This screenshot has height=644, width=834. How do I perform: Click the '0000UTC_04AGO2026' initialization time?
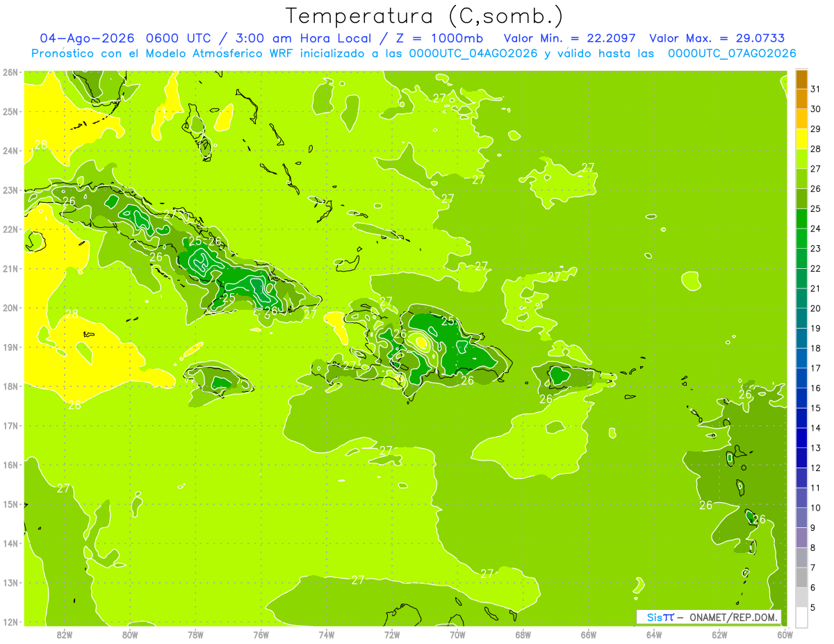coord(474,53)
